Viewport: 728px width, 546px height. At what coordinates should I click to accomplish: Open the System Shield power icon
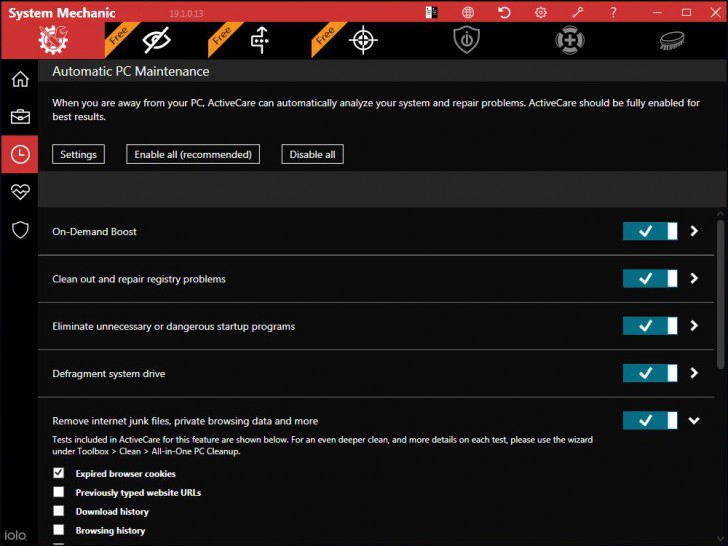(467, 40)
